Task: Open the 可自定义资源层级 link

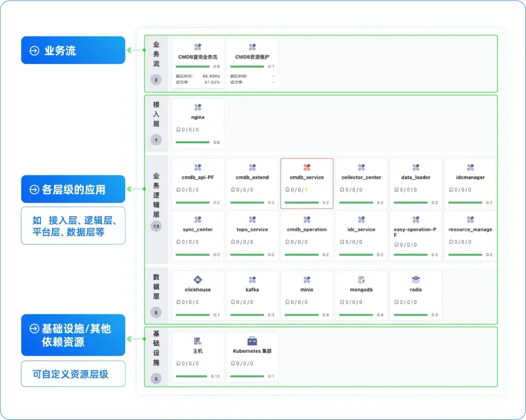Action: tap(73, 373)
